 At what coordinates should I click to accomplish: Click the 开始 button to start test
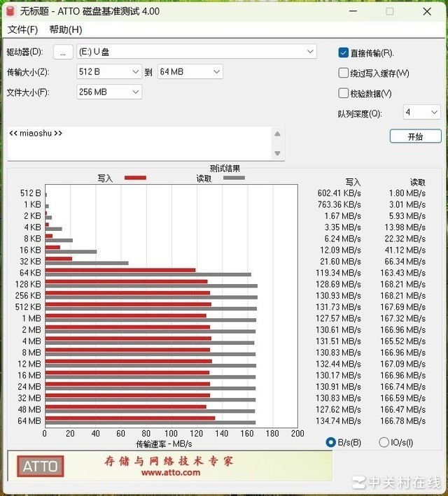tap(415, 136)
